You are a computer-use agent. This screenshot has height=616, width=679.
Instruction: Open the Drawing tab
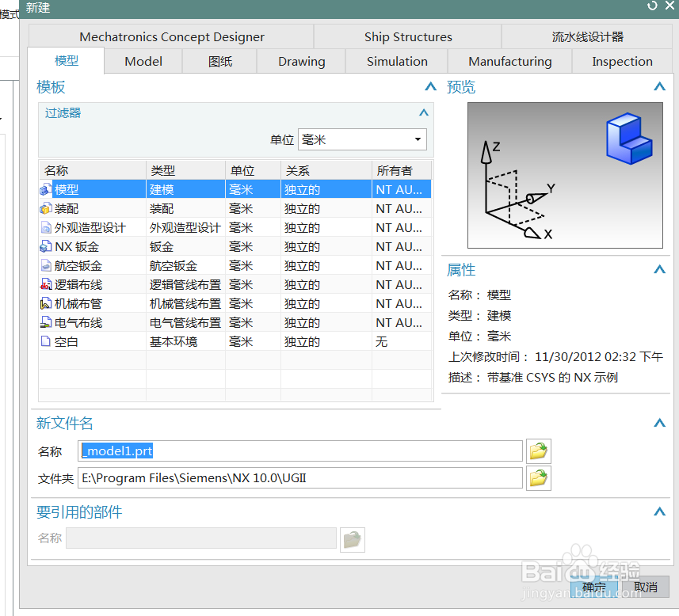point(301,62)
